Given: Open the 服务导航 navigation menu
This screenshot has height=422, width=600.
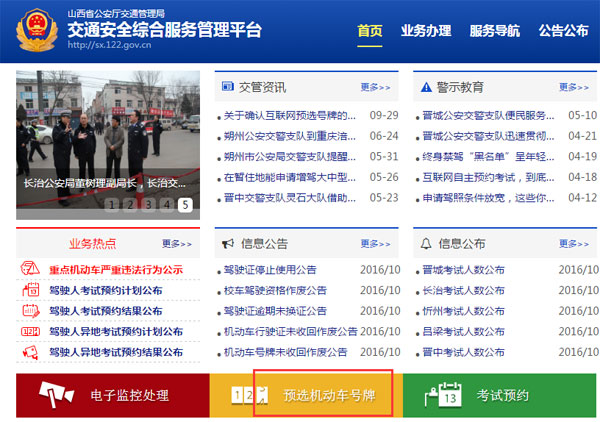Looking at the screenshot, I should (495, 31).
